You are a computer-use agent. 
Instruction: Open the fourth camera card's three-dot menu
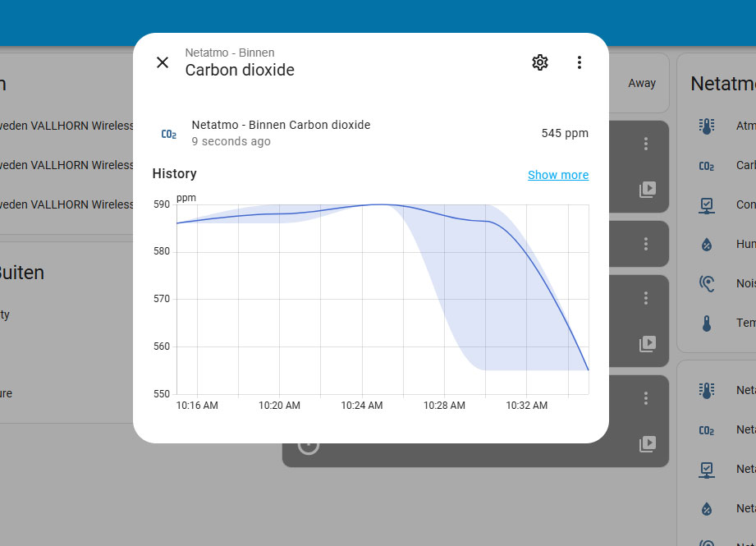coord(645,398)
